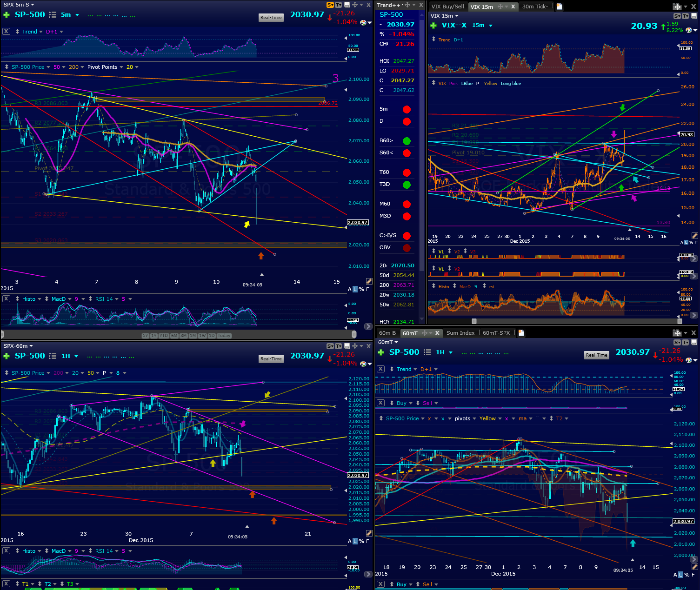Click the T template button in SPX-60m chart
This screenshot has height=590, width=700.
point(338,346)
